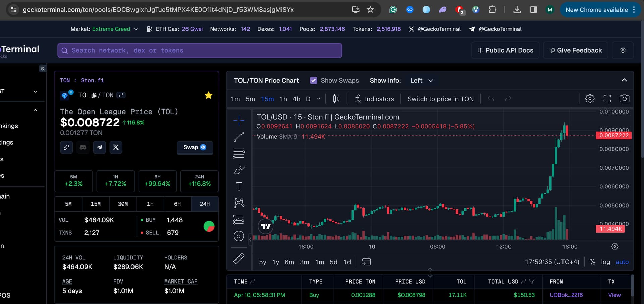Screen dimensions: 644x304
Task: Open the Fibonacci retracement tool
Action: click(239, 154)
